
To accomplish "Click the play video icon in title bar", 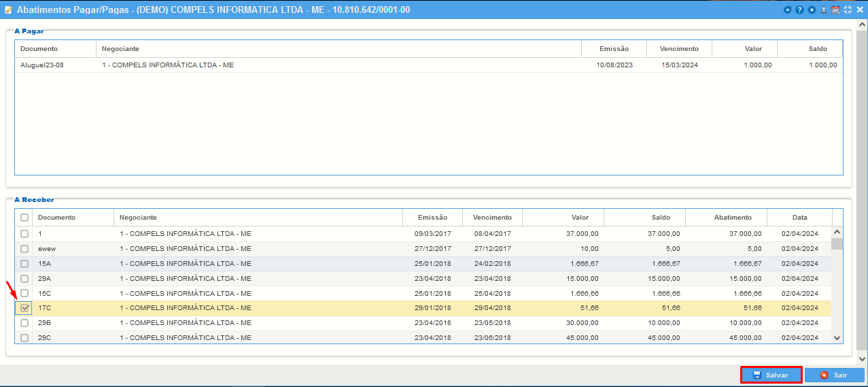I will tap(812, 10).
